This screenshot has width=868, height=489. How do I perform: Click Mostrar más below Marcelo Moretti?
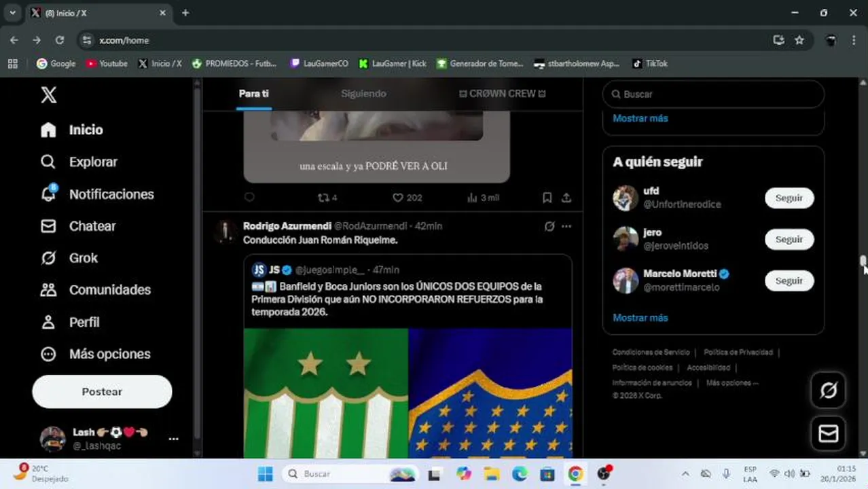640,318
